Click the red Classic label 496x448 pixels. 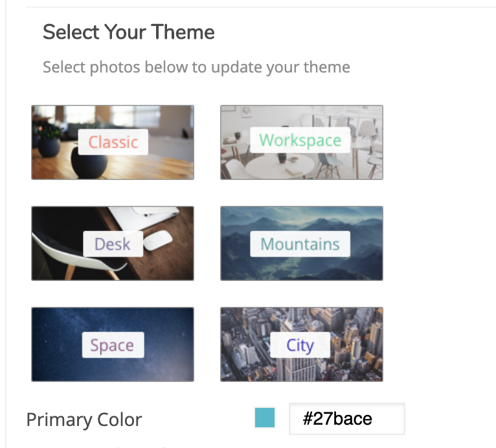113,142
